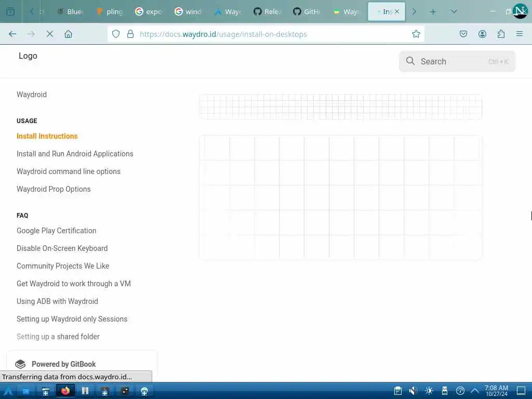Open the Firefox home page
The width and height of the screenshot is (532, 399).
point(68,34)
